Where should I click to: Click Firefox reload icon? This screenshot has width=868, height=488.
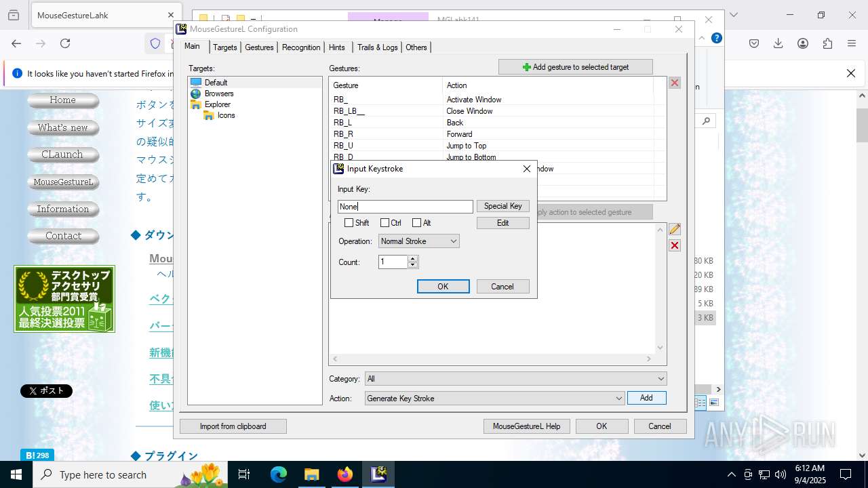(x=65, y=43)
